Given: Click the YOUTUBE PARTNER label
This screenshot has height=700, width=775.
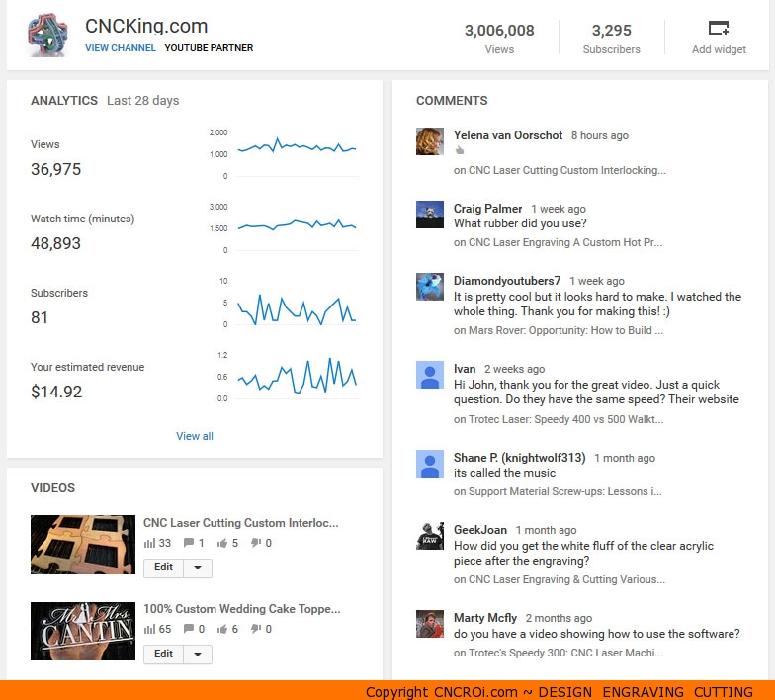Looking at the screenshot, I should (209, 47).
